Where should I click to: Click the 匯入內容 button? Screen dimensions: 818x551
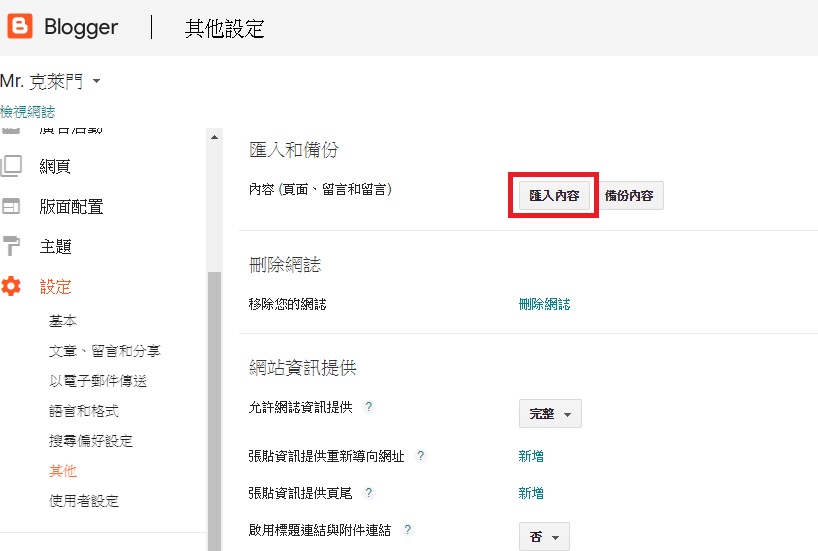(x=554, y=196)
